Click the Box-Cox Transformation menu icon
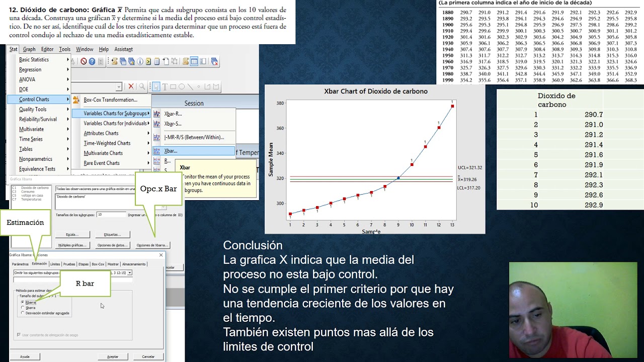The height and width of the screenshot is (362, 644). [x=76, y=100]
